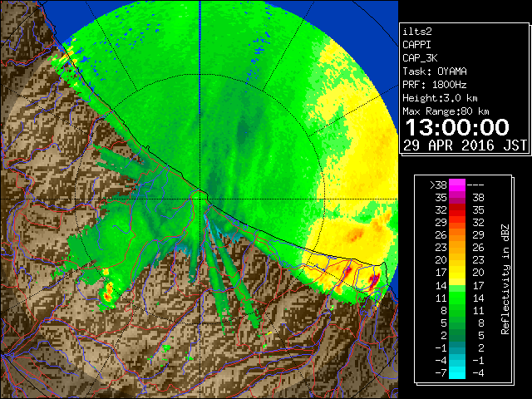Click the 'CAPPI' product label
Image resolution: width=532 pixels, height=399 pixels.
click(416, 45)
